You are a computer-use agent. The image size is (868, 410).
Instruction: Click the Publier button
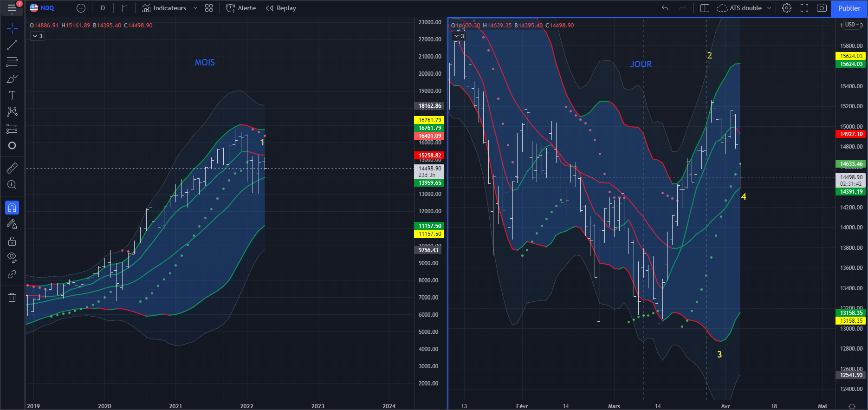point(849,8)
